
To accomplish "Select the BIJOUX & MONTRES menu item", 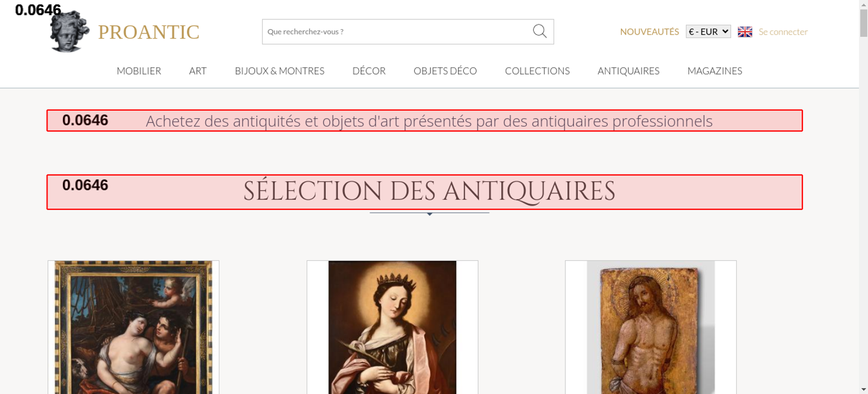I will (x=279, y=71).
